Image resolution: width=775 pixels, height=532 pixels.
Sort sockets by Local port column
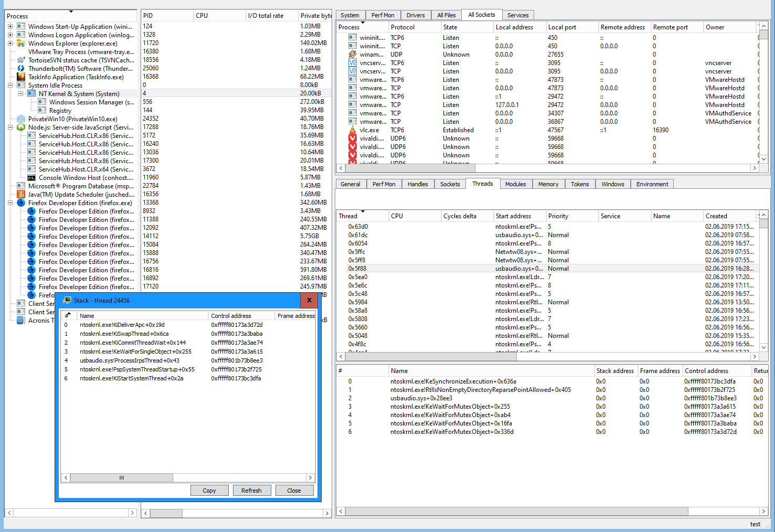[572, 27]
